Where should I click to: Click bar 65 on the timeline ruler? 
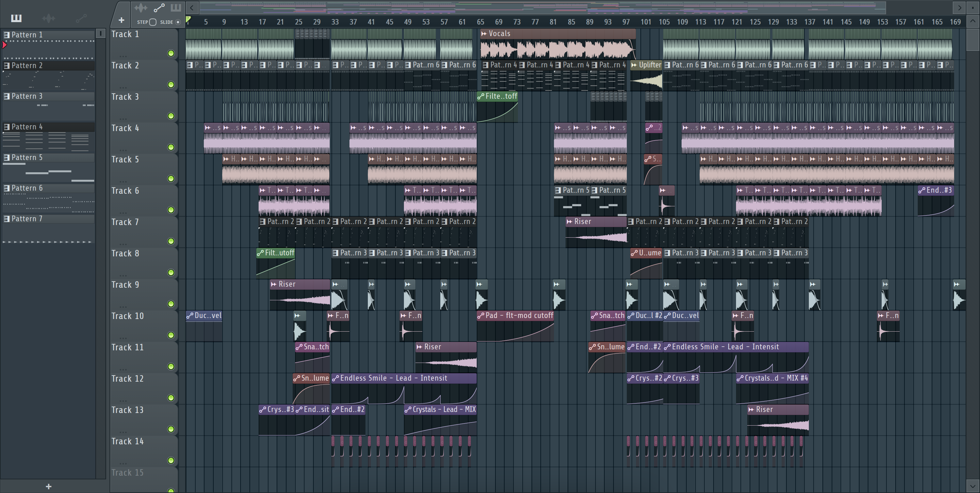pyautogui.click(x=480, y=22)
